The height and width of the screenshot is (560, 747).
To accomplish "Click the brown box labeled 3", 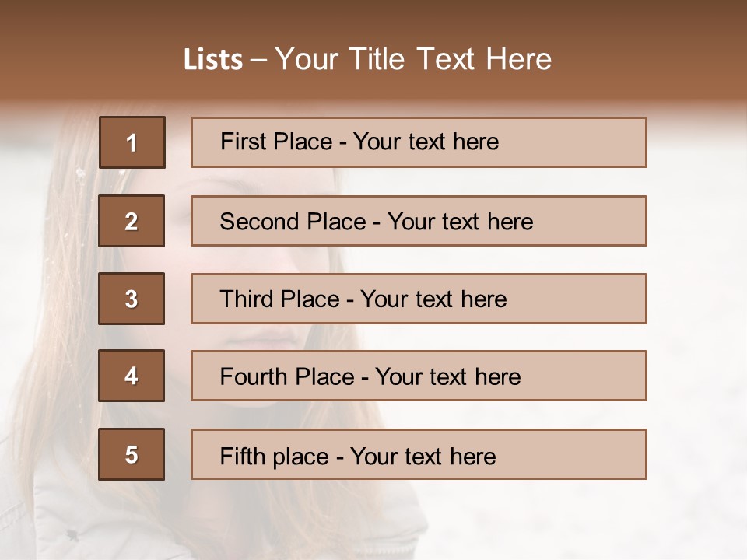I will click(x=132, y=299).
